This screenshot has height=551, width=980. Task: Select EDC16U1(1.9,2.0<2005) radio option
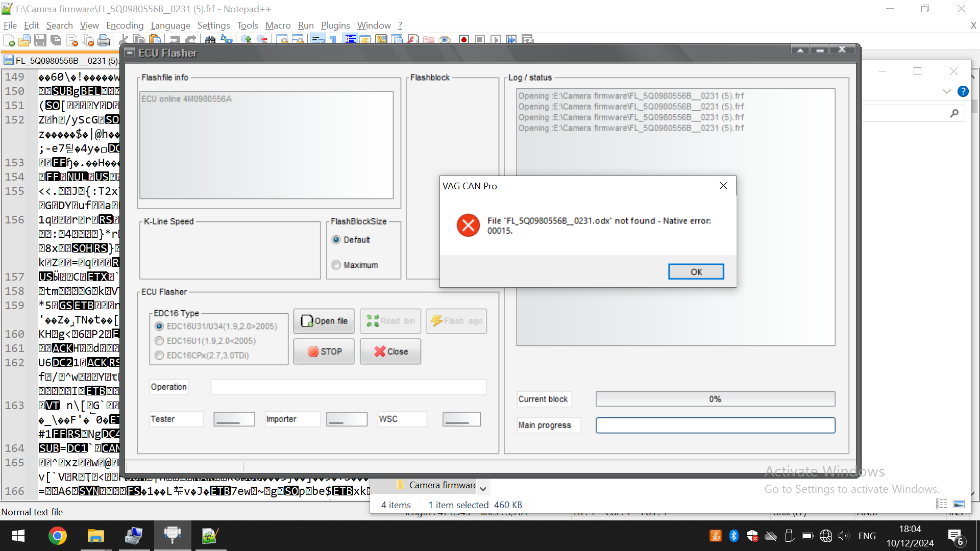(159, 341)
